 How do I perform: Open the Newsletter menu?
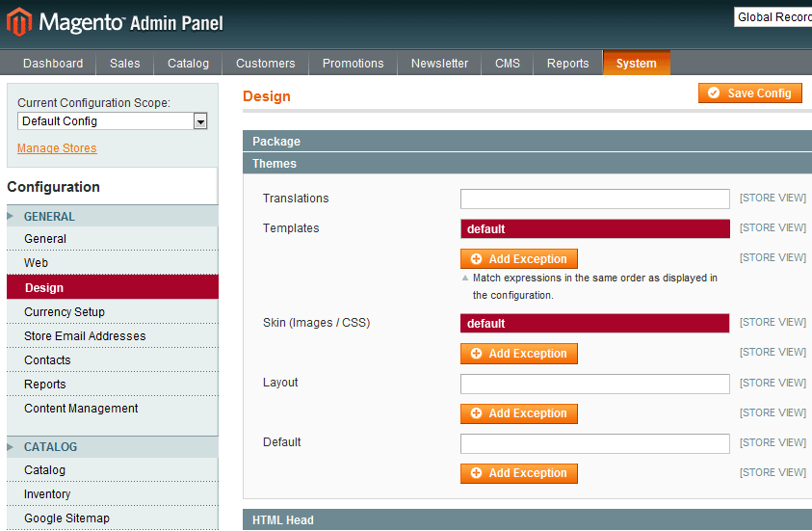(x=439, y=64)
